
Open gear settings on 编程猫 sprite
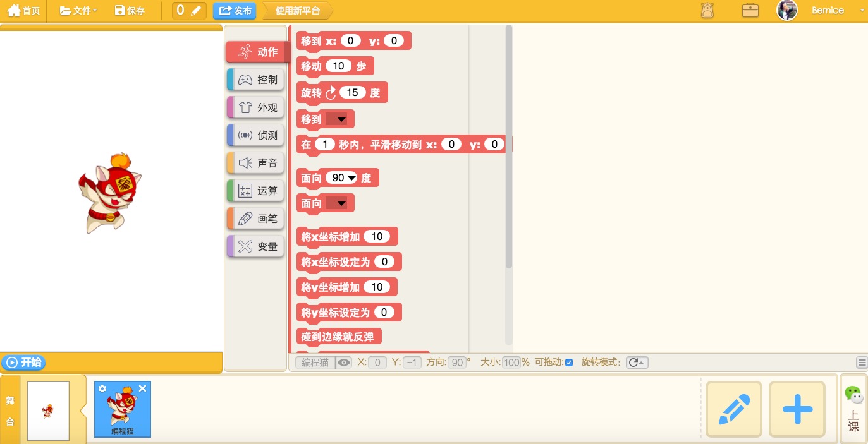[x=102, y=388]
